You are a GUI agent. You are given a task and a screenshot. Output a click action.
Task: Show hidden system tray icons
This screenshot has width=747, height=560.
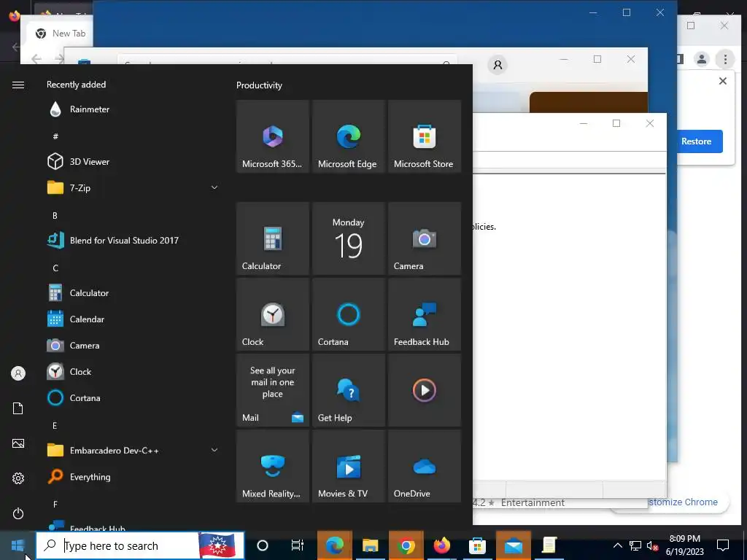pyautogui.click(x=617, y=545)
